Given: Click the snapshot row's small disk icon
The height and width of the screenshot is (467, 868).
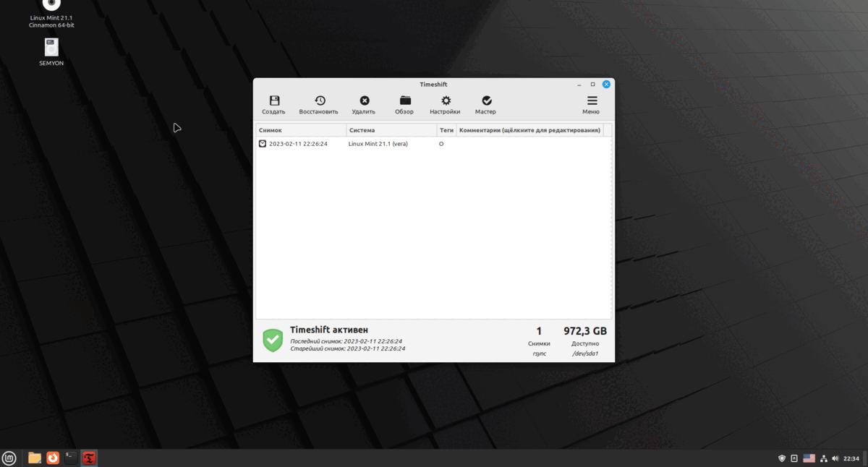Looking at the screenshot, I should click(x=263, y=144).
